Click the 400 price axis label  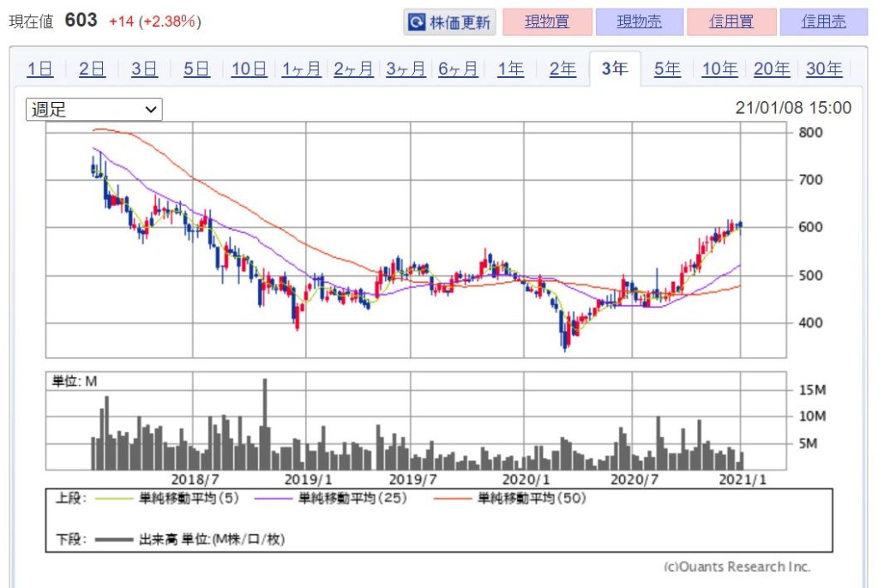810,322
